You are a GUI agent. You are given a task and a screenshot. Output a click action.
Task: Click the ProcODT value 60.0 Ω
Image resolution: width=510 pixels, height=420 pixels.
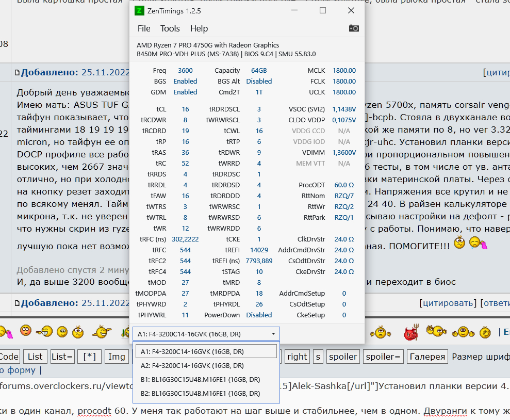pos(344,185)
